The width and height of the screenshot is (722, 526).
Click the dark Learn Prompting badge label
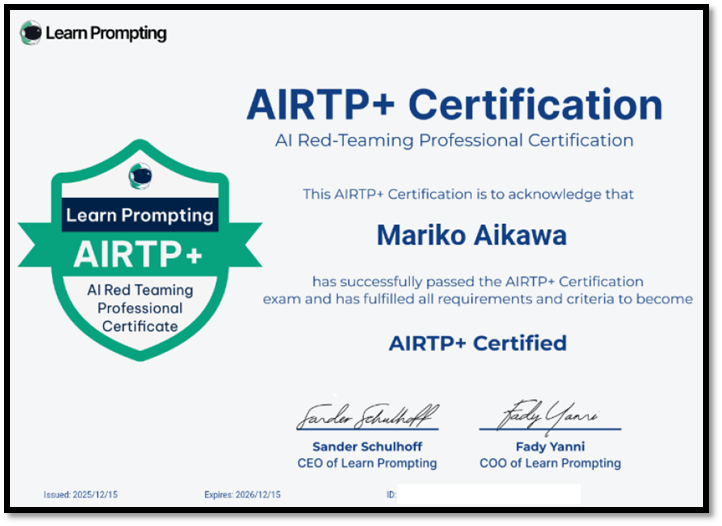(x=139, y=214)
